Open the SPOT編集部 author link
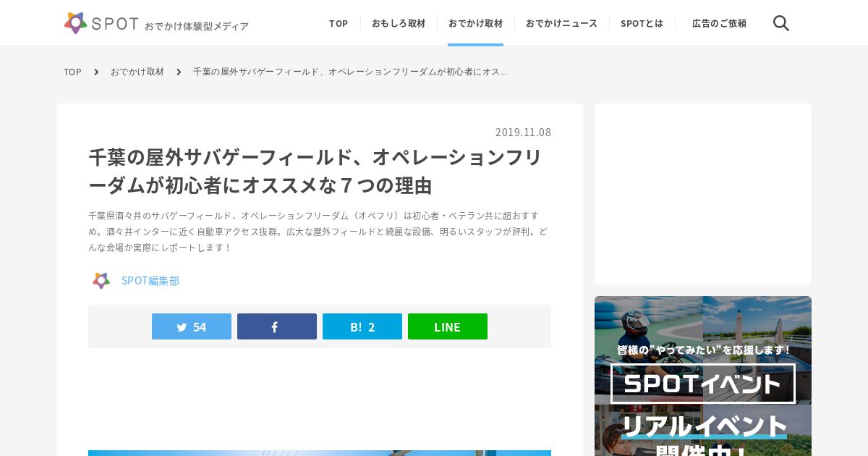Image resolution: width=868 pixels, height=456 pixels. pyautogui.click(x=150, y=280)
